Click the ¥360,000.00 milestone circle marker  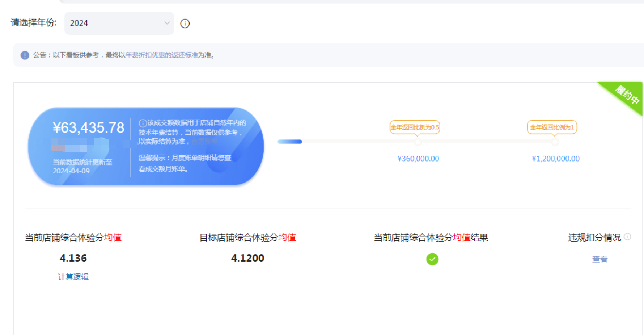418,142
